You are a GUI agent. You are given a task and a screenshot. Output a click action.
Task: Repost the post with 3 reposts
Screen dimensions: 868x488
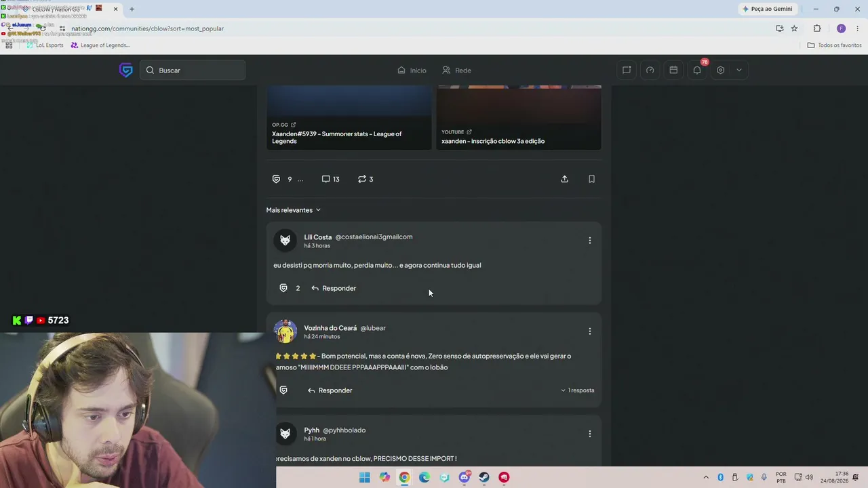[366, 179]
